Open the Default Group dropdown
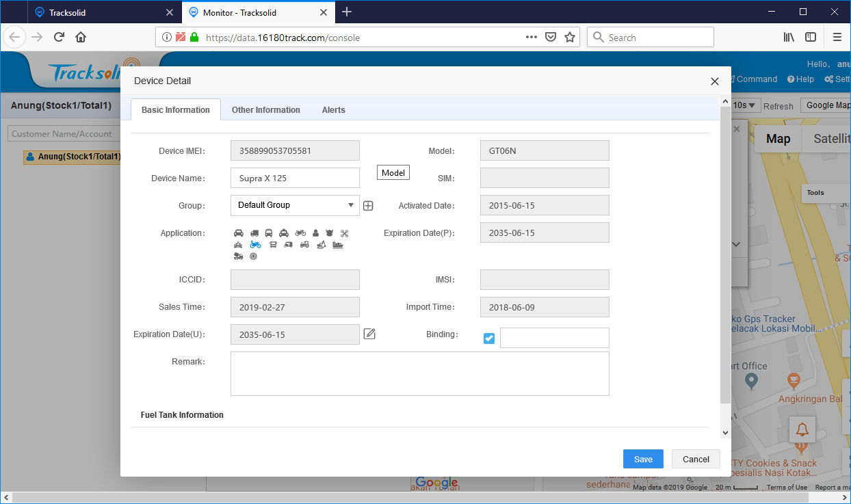This screenshot has height=504, width=851. coord(294,205)
